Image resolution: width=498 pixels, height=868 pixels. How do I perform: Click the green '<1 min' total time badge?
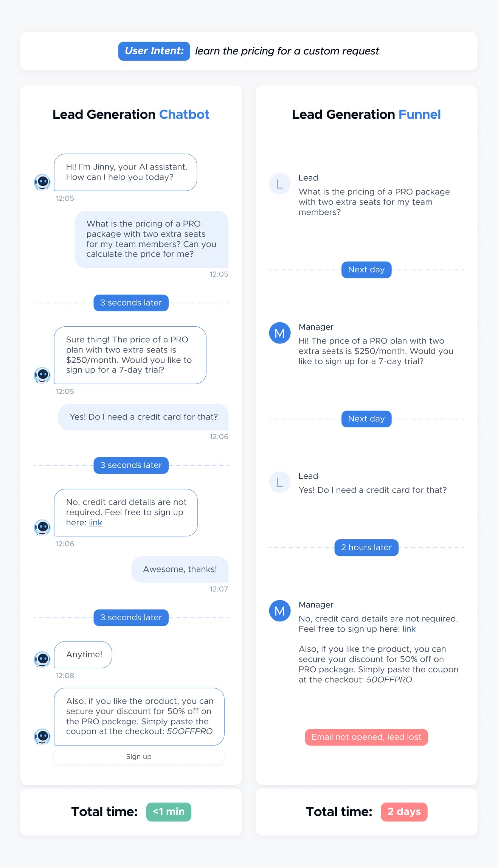click(x=169, y=812)
